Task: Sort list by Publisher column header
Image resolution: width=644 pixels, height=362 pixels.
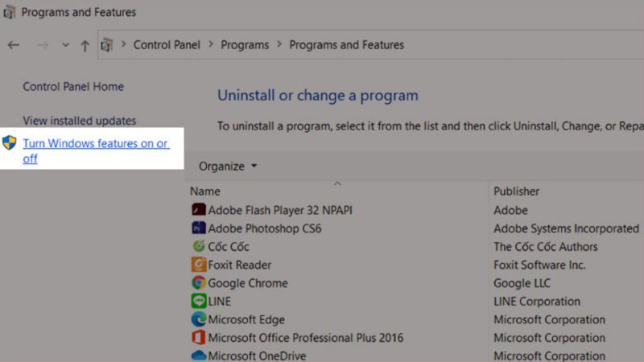Action: click(516, 191)
